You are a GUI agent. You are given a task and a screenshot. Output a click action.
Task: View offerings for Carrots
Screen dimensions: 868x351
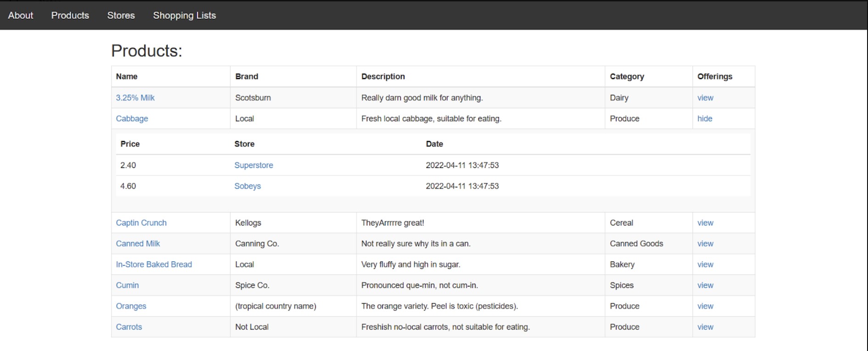706,327
